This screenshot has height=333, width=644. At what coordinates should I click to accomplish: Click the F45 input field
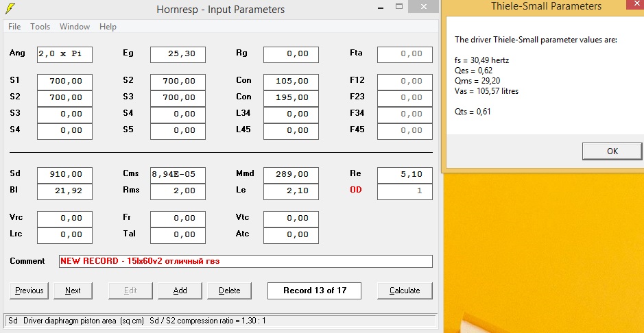[x=405, y=132]
